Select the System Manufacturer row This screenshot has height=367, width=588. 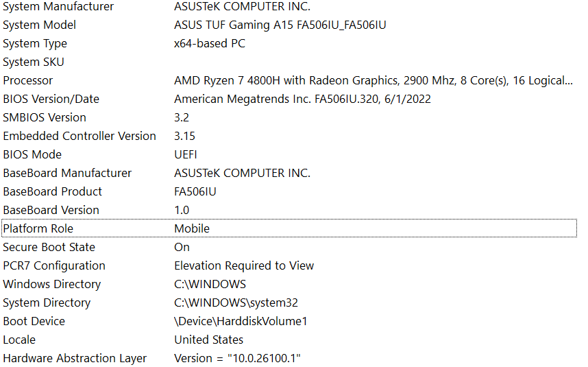[x=58, y=7]
